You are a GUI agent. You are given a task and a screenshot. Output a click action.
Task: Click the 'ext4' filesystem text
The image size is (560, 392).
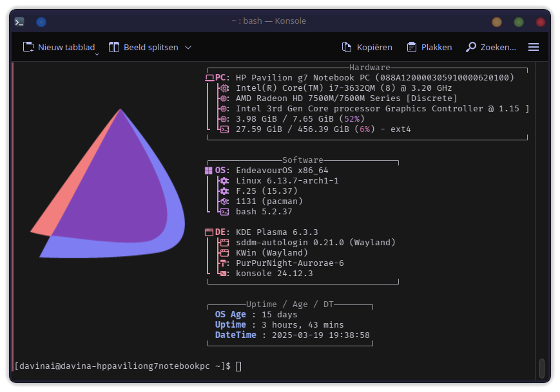click(x=401, y=129)
